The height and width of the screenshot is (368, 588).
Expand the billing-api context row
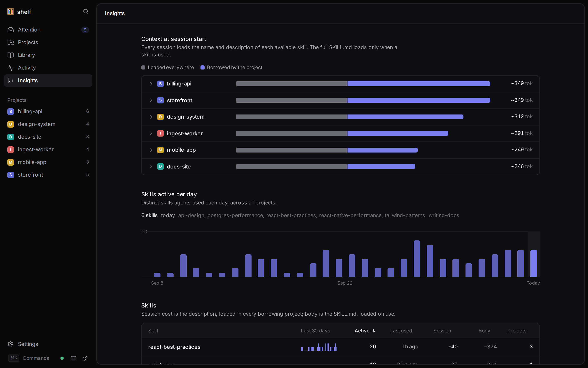pos(151,84)
